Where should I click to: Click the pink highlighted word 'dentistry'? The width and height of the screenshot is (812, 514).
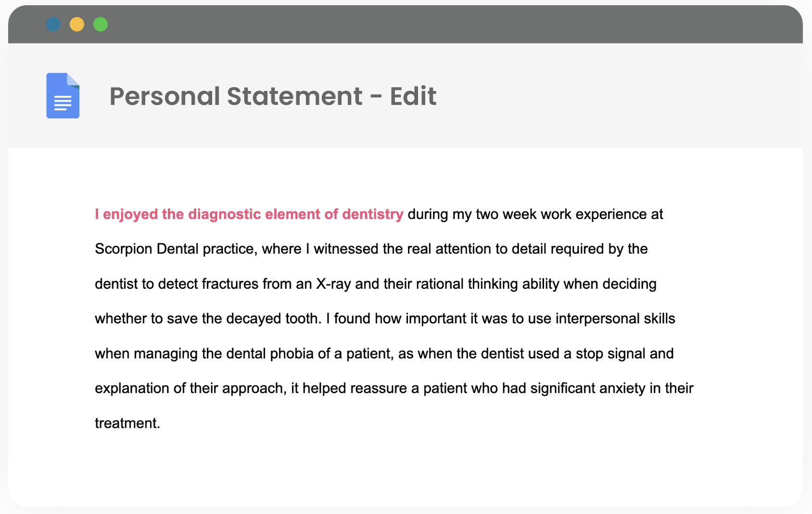[372, 214]
